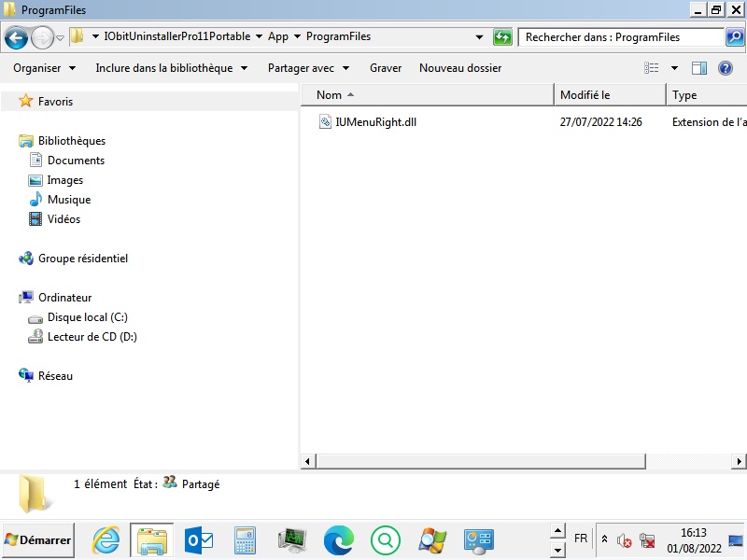747x560 pixels.
Task: Click the FR language indicator
Action: click(x=580, y=539)
